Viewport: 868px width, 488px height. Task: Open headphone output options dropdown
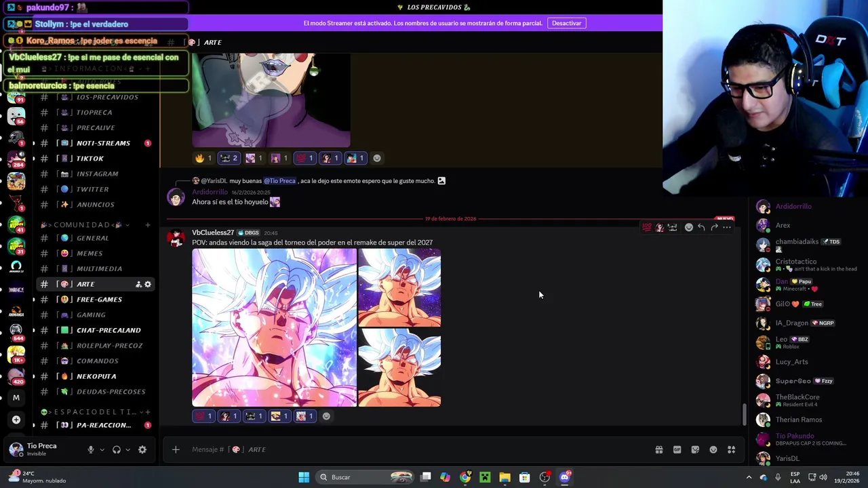[x=127, y=449]
